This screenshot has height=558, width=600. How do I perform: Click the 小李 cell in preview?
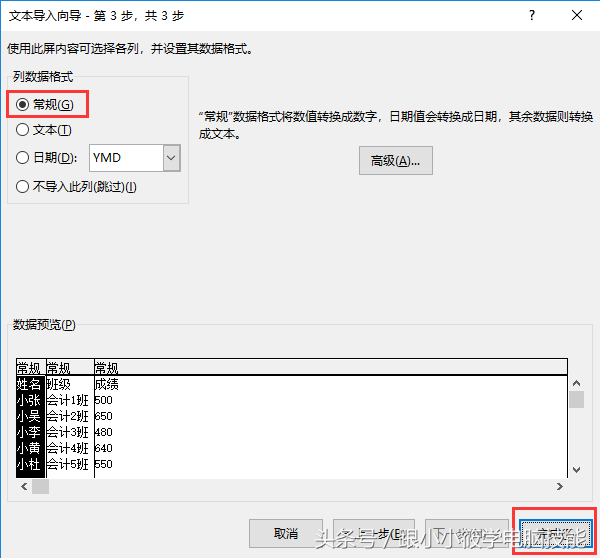[x=29, y=432]
